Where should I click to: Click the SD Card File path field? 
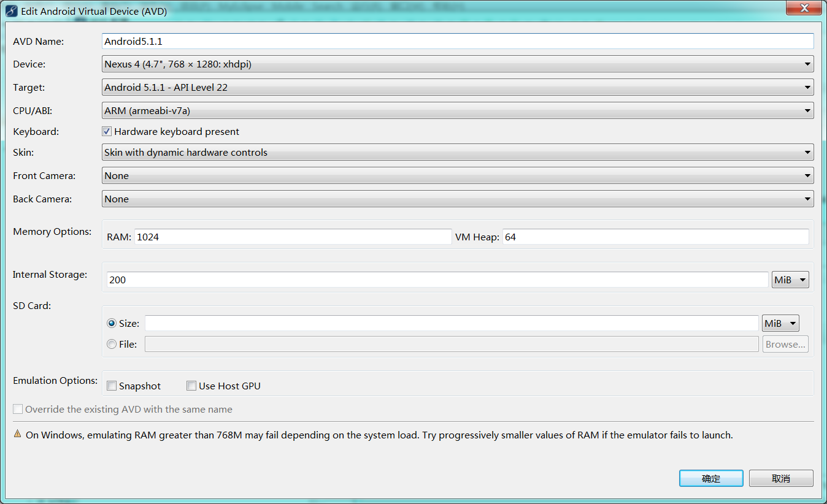tap(452, 344)
